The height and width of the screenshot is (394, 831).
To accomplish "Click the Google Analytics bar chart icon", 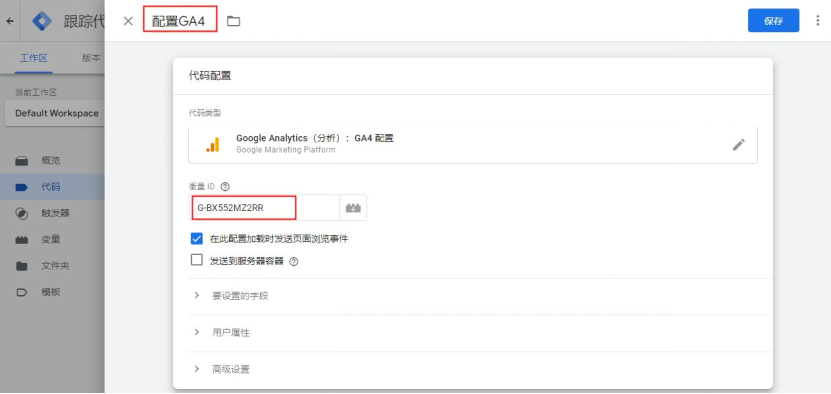I will pos(213,144).
